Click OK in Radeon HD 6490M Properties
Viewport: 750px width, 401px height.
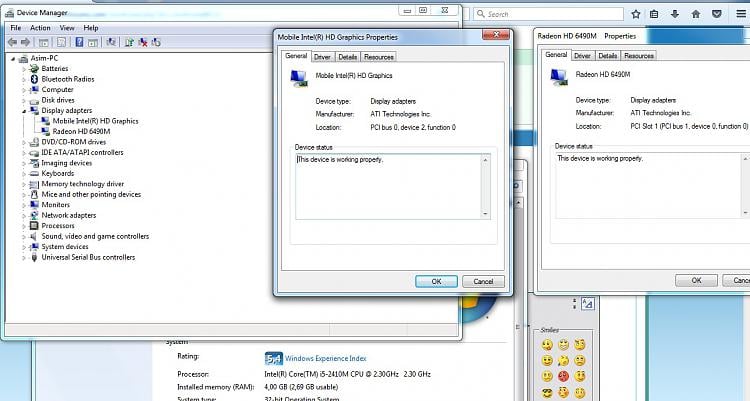pyautogui.click(x=696, y=280)
